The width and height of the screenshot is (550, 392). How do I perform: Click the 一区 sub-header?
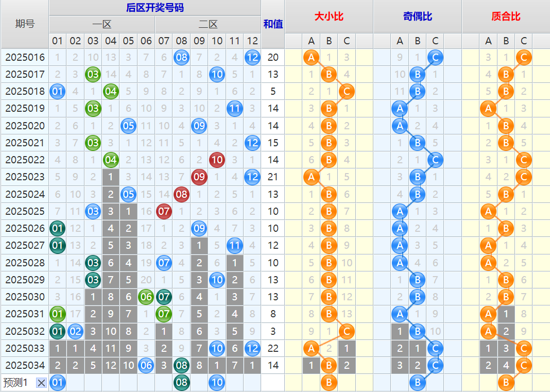[x=102, y=25]
